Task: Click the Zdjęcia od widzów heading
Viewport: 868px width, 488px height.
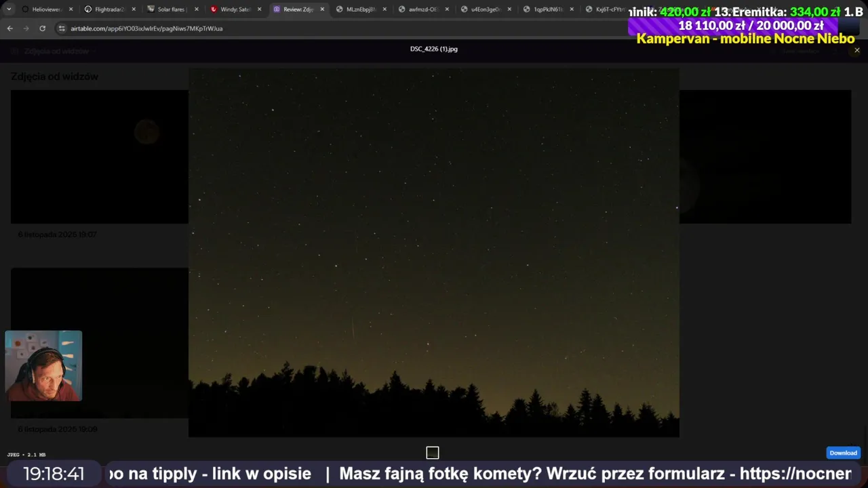Action: coord(55,77)
